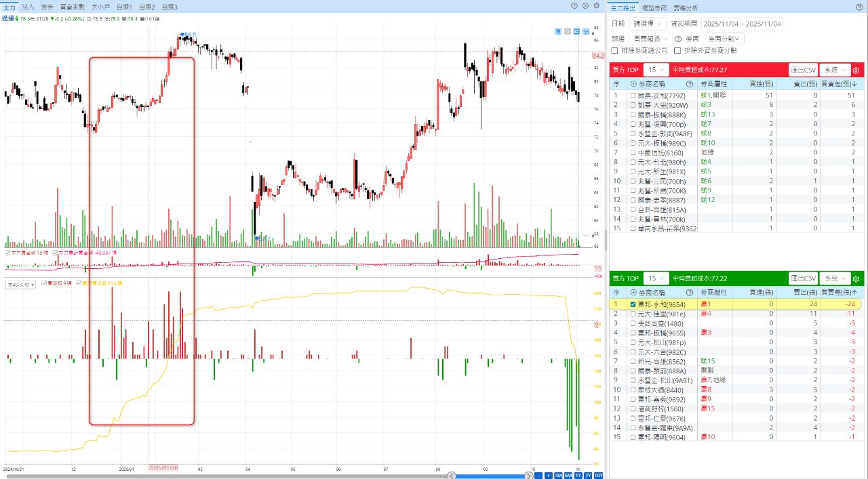
Task: Check 凱基-大里(920W) row checkbox
Action: (x=633, y=106)
